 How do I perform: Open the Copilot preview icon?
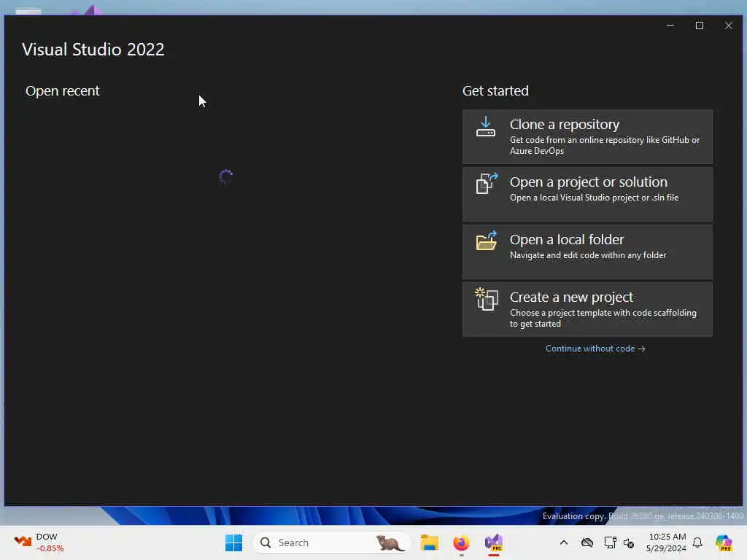point(724,542)
